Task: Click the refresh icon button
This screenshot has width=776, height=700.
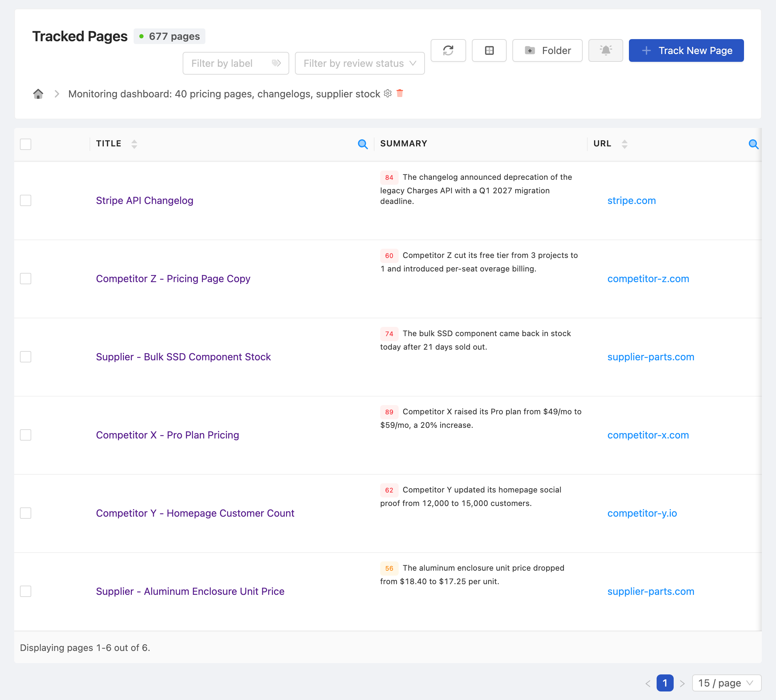Action: click(x=448, y=50)
